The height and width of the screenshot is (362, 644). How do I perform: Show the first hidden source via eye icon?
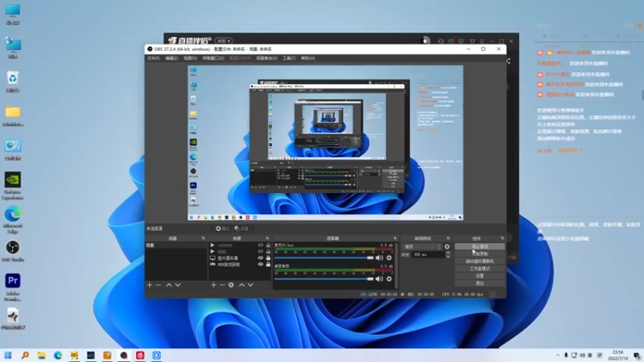[x=260, y=245]
